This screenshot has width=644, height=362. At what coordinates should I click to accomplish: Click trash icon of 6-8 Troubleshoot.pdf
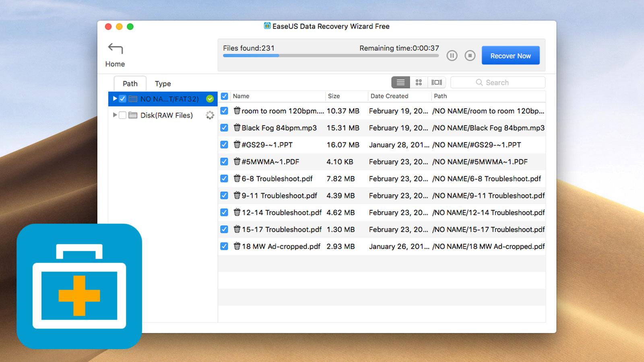(237, 178)
